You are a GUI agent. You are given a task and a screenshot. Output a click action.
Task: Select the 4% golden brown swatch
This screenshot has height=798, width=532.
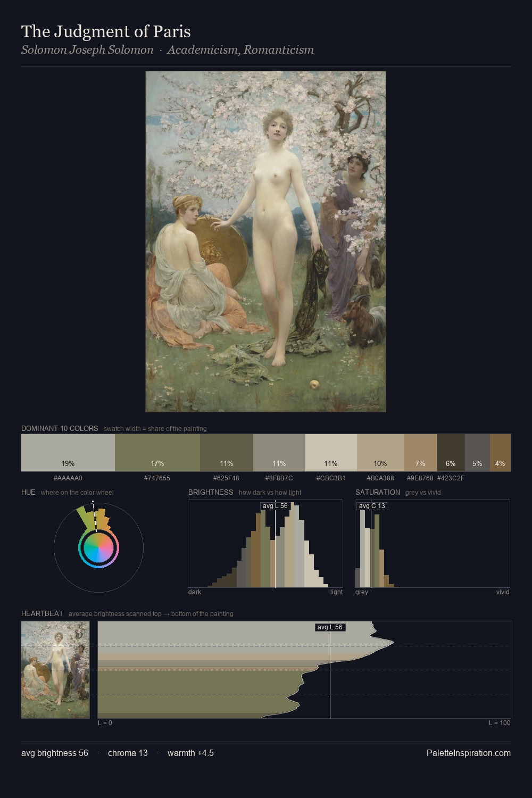click(x=500, y=453)
